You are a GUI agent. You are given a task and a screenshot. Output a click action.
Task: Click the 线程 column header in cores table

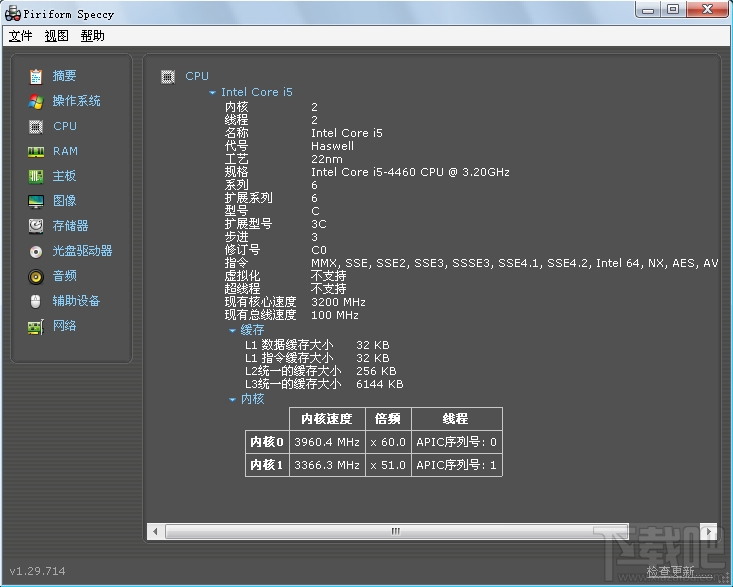click(x=457, y=419)
